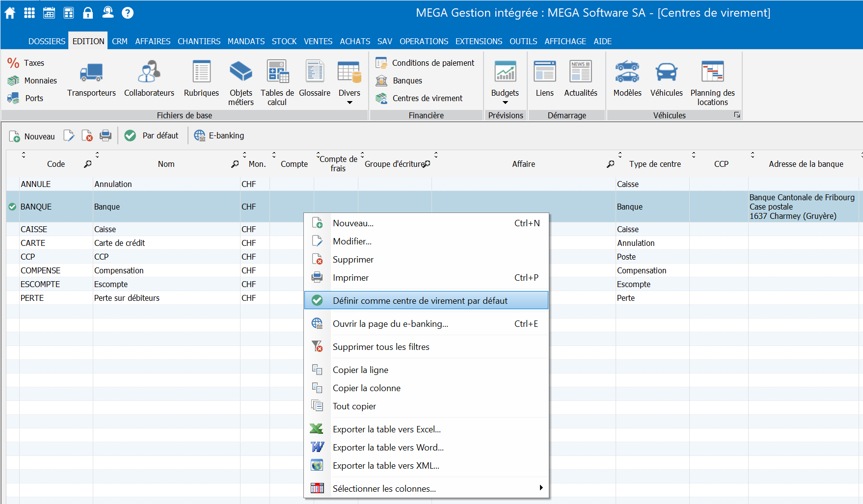Screen dimensions: 863x504
Task: Open the calculator icon in title bar
Action: pyautogui.click(x=69, y=13)
